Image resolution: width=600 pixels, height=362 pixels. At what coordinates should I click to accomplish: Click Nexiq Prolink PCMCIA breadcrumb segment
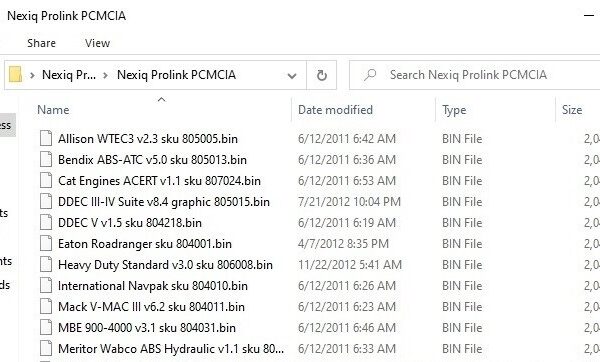tap(176, 75)
